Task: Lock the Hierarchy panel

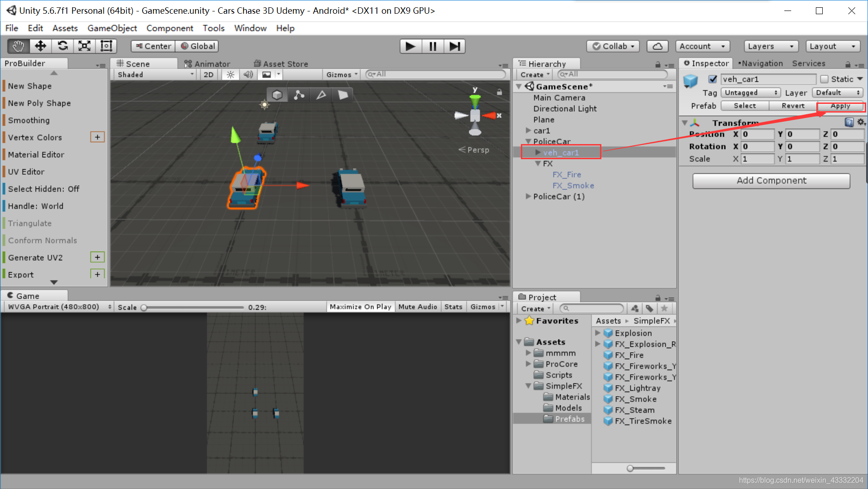Action: [x=658, y=64]
